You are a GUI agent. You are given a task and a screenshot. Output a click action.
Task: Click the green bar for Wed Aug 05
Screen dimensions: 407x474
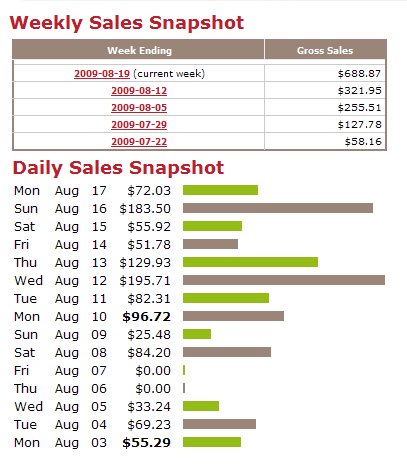pos(201,406)
